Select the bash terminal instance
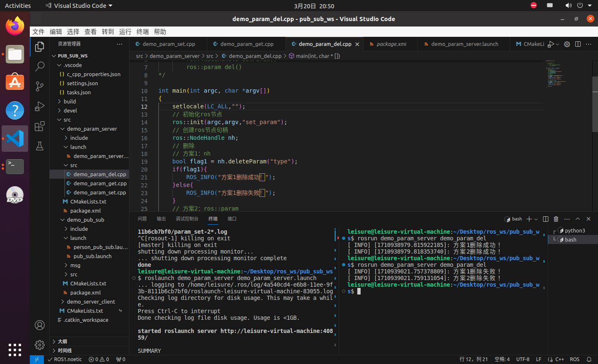The height and width of the screenshot is (364, 598). point(573,239)
